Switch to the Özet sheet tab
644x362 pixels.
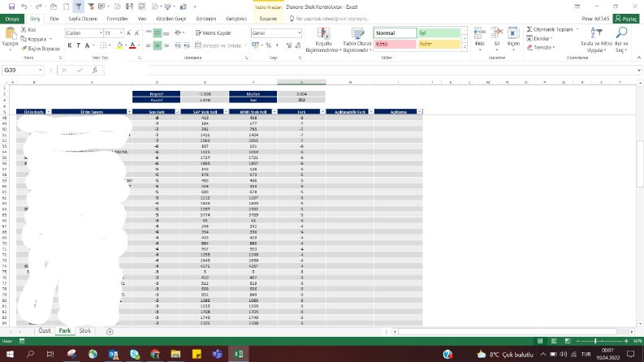pos(45,331)
